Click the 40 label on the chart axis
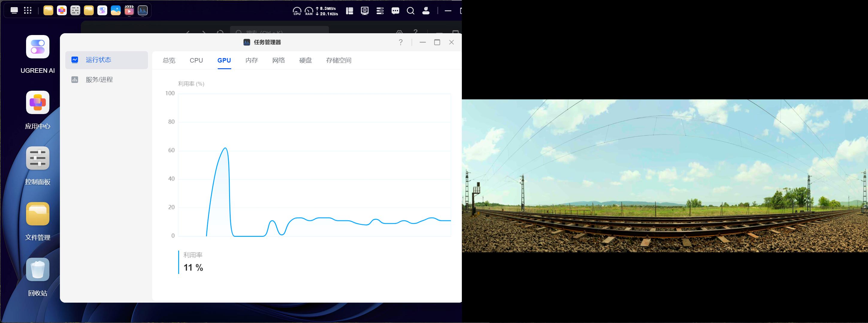Viewport: 868px width, 323px height. (x=172, y=179)
